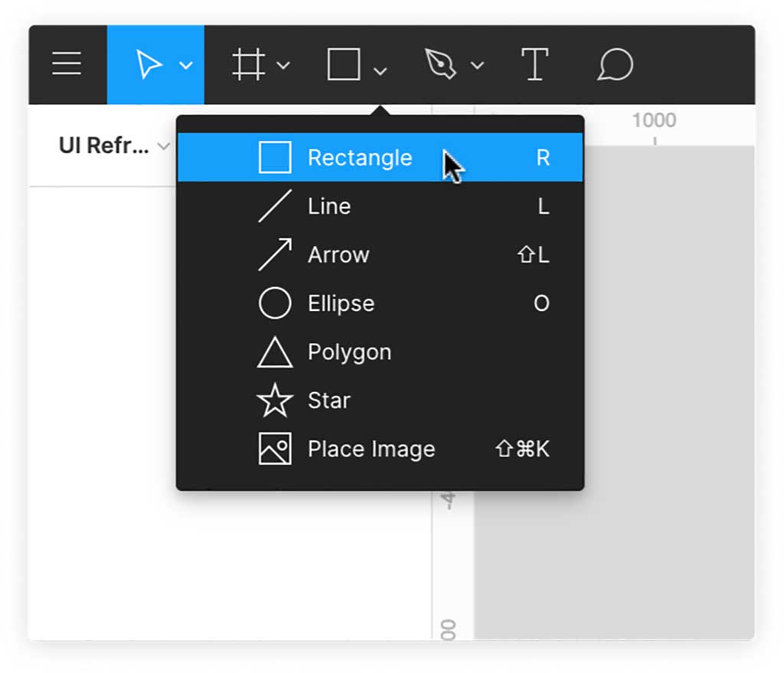Expand the Pen tool dropdown chevron
The width and height of the screenshot is (784, 673).
tap(478, 65)
